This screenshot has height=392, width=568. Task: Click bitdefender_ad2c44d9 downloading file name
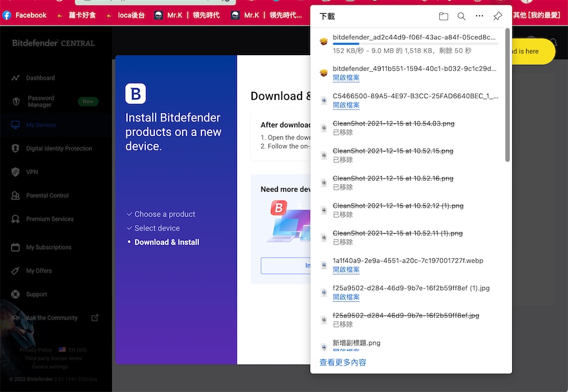pyautogui.click(x=414, y=37)
